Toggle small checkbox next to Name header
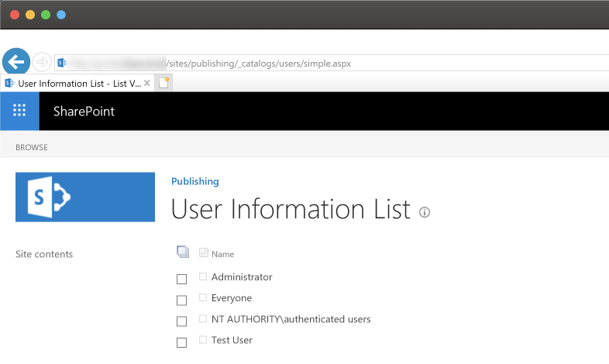Screen dimensions: 609x364 click(x=204, y=252)
